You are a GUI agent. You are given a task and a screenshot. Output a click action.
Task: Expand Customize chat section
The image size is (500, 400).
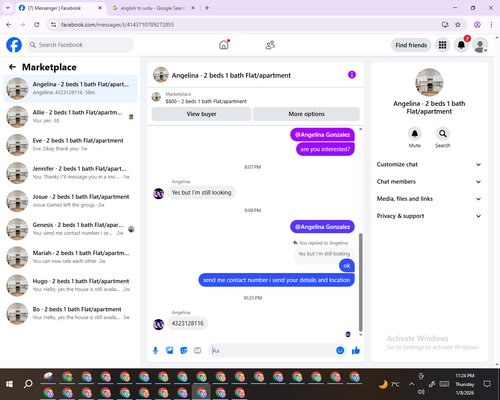(429, 164)
